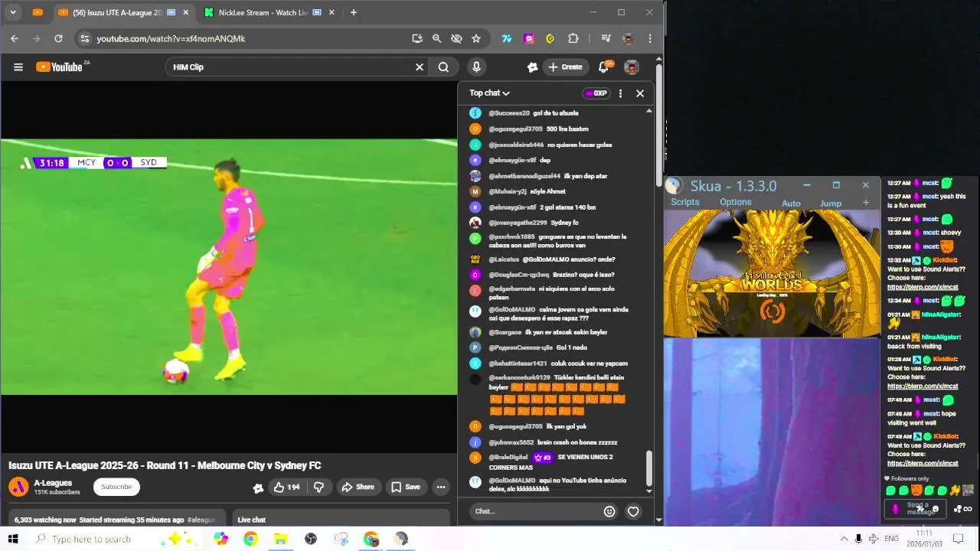The image size is (980, 551).
Task: Click the icon left of Create
Action: (x=533, y=67)
